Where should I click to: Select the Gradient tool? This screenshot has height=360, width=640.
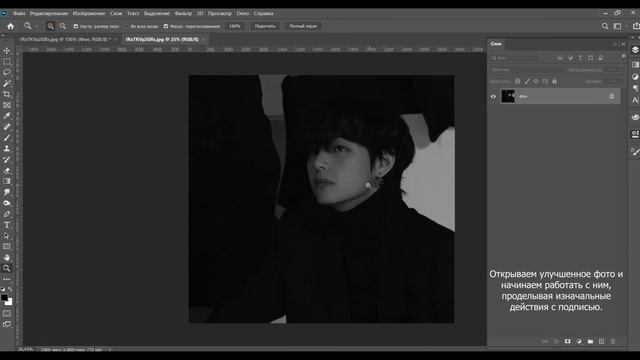[7, 181]
